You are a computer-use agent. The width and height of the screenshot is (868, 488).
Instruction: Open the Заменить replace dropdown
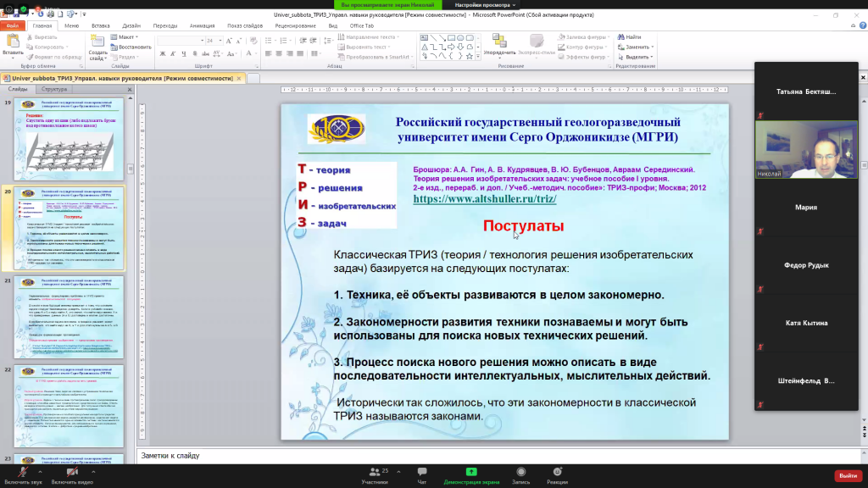coord(636,47)
